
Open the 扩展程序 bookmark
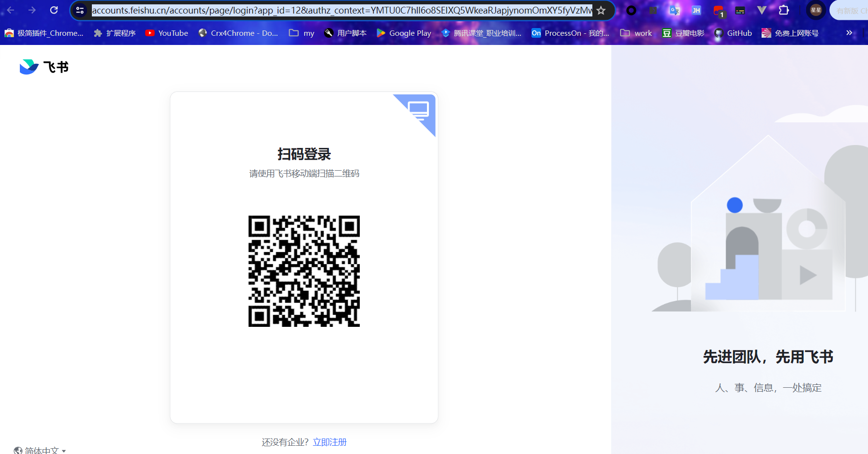point(115,33)
